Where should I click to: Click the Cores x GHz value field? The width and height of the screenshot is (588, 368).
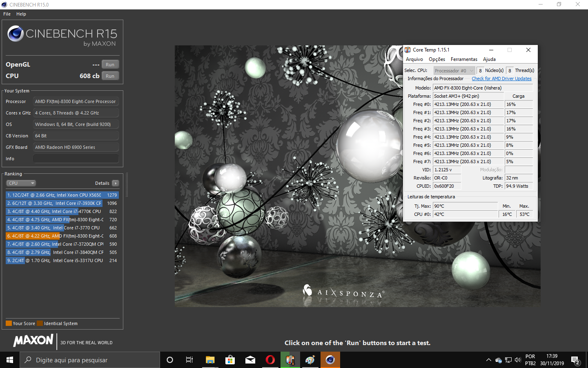76,113
